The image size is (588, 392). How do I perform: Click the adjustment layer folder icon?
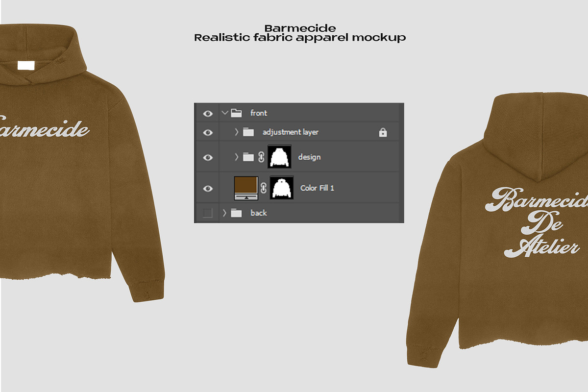pos(248,132)
